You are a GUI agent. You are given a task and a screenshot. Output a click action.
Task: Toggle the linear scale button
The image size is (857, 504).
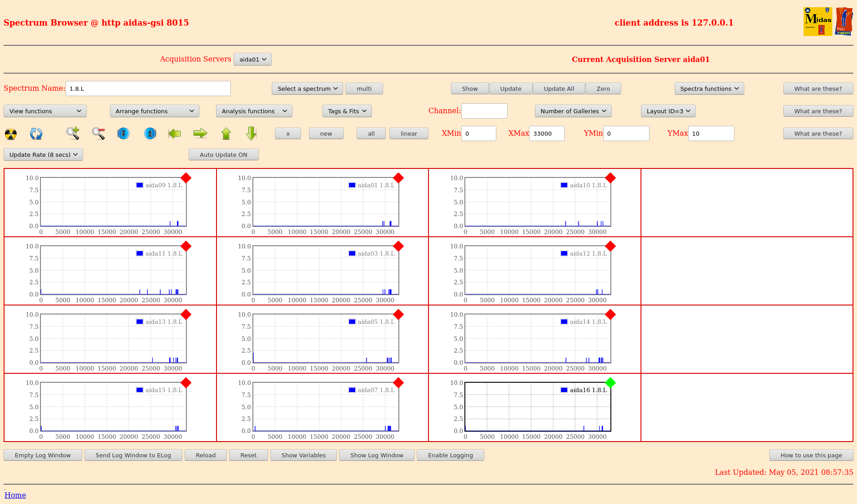tap(409, 133)
